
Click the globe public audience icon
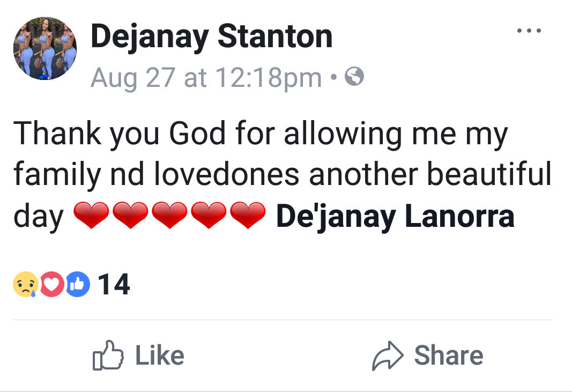click(354, 78)
